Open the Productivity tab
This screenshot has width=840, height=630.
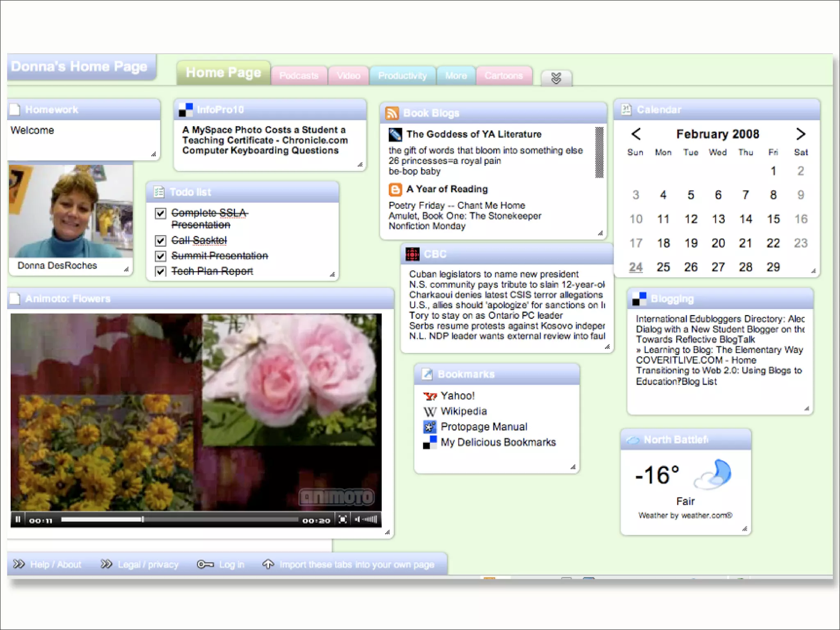[402, 76]
